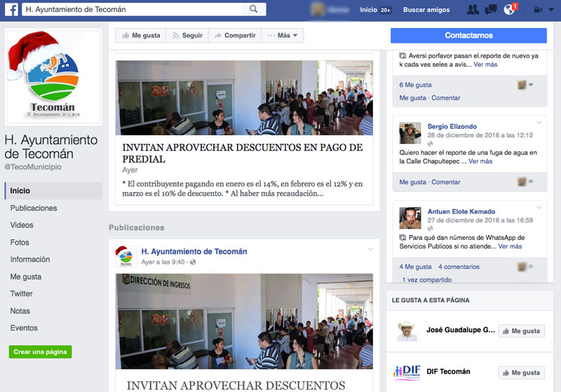Click Me gusta under the 6 Me gusta post

click(412, 97)
